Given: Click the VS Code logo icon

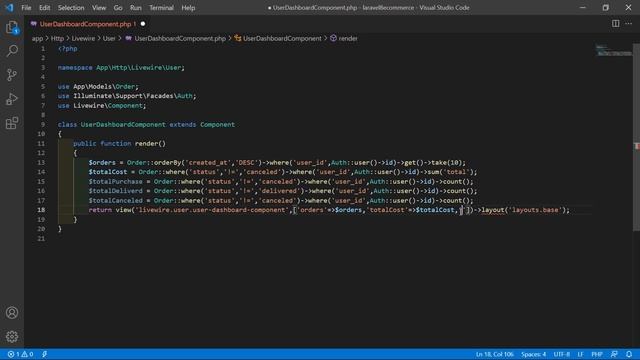Looking at the screenshot, I should (9, 7).
